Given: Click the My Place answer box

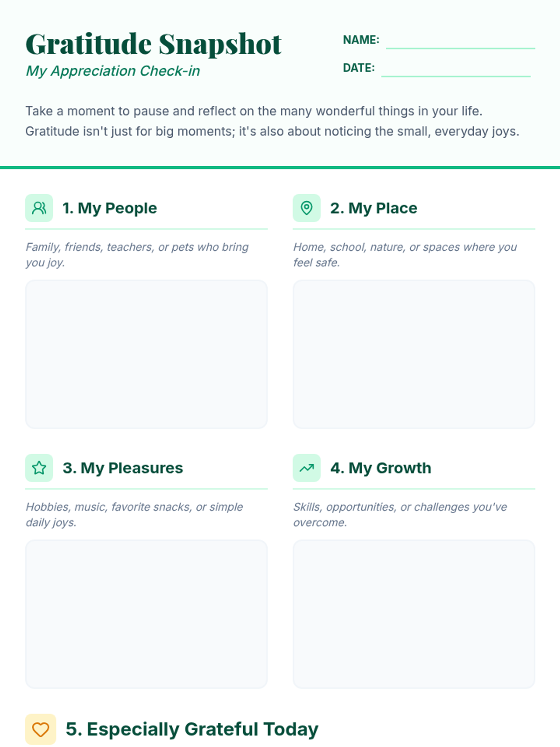Looking at the screenshot, I should (414, 354).
